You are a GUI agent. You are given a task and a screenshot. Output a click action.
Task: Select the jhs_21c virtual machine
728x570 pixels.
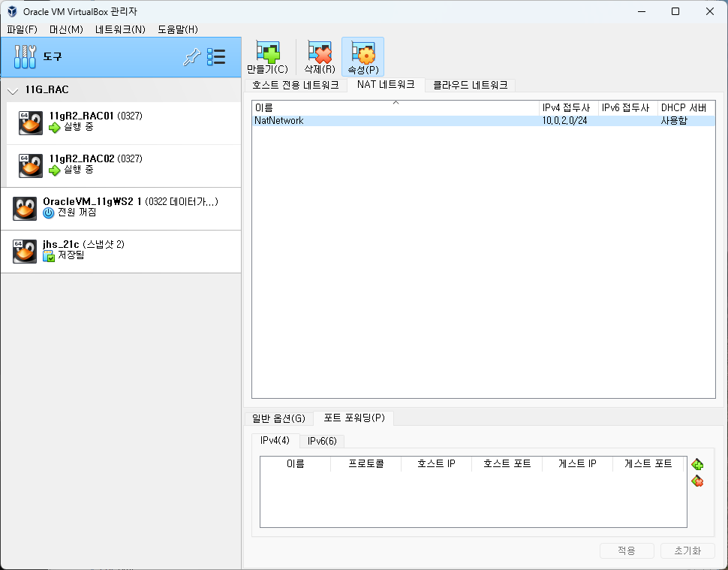coord(121,252)
